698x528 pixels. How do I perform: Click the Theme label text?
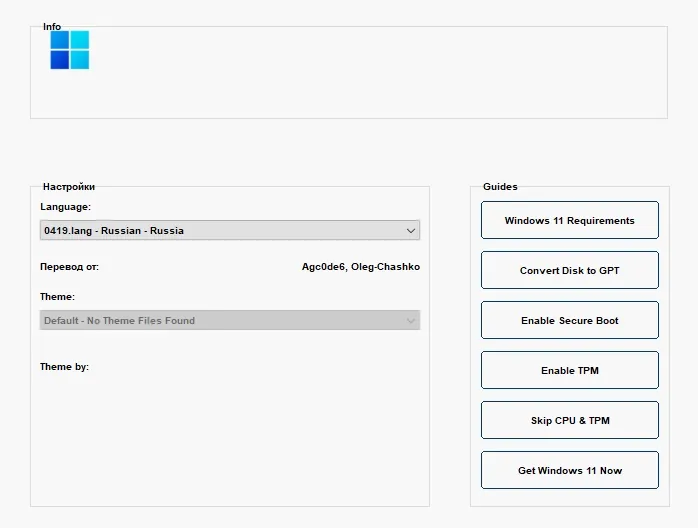coord(57,296)
